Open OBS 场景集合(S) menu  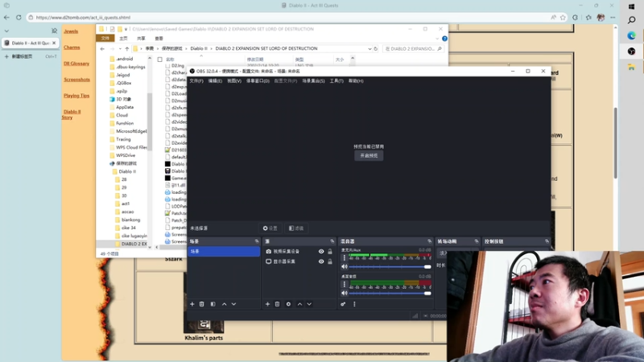(x=313, y=81)
